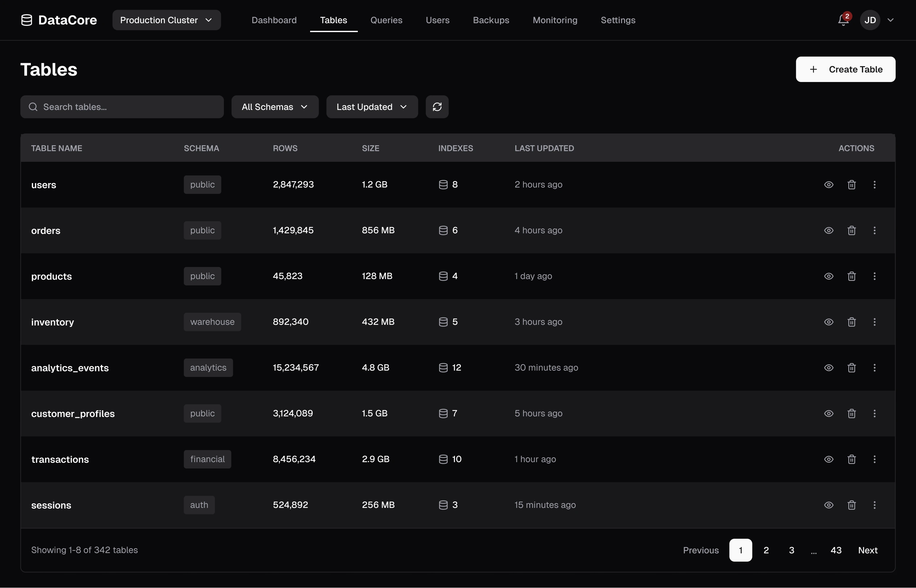Click eye icon for customer_profiles table

829,414
